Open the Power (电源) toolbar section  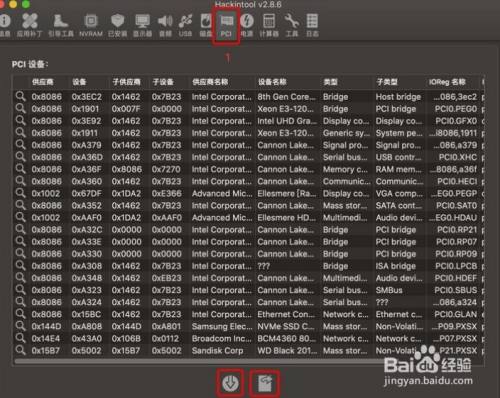247,25
